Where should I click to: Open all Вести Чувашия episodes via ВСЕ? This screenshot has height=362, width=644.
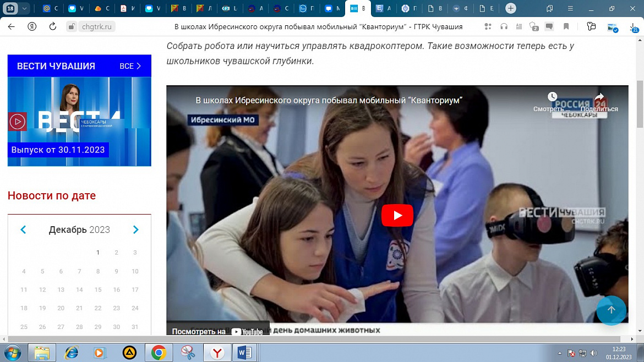pyautogui.click(x=130, y=66)
